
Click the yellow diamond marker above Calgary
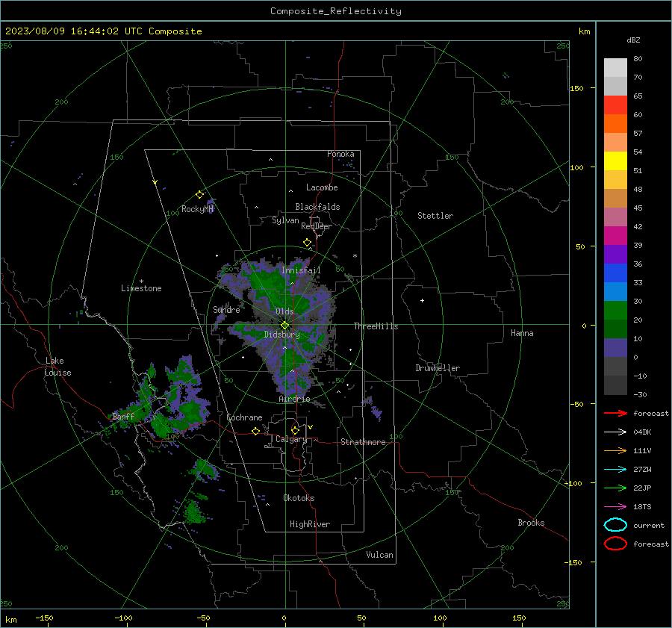tap(295, 430)
